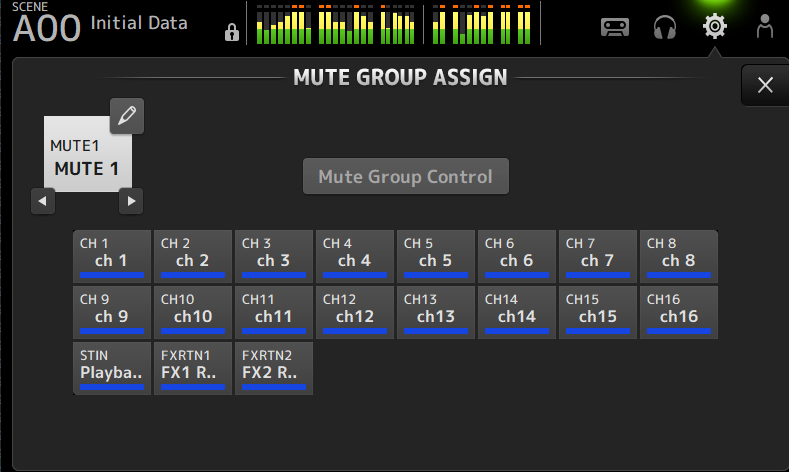Go to previous mute group with left arrow
The height and width of the screenshot is (472, 789).
43,201
